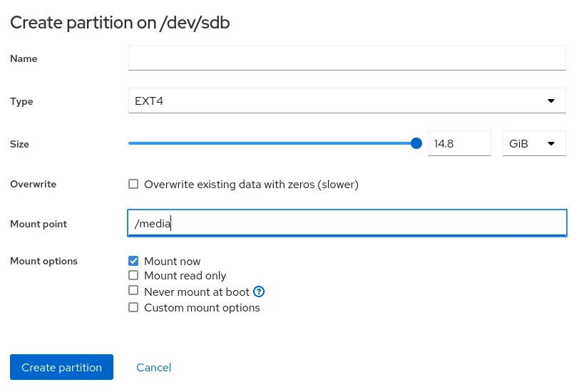Click the Create partition on /dev/sdb heading

120,23
